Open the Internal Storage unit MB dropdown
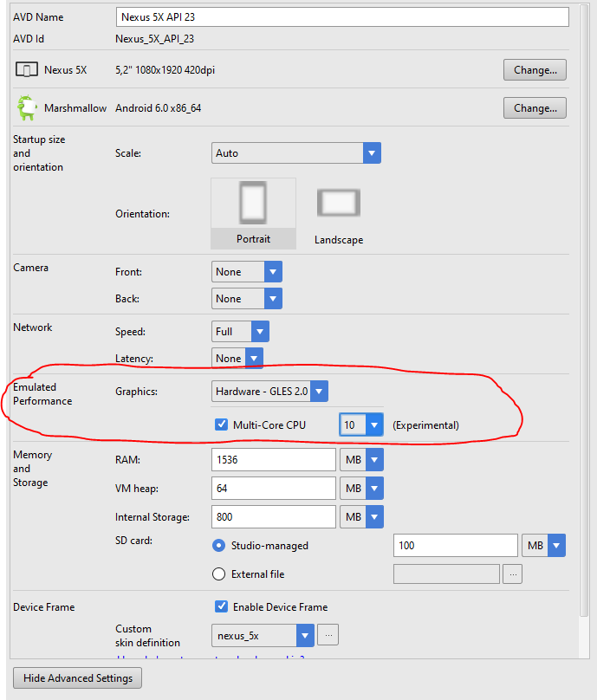The image size is (597, 700). coord(361,517)
